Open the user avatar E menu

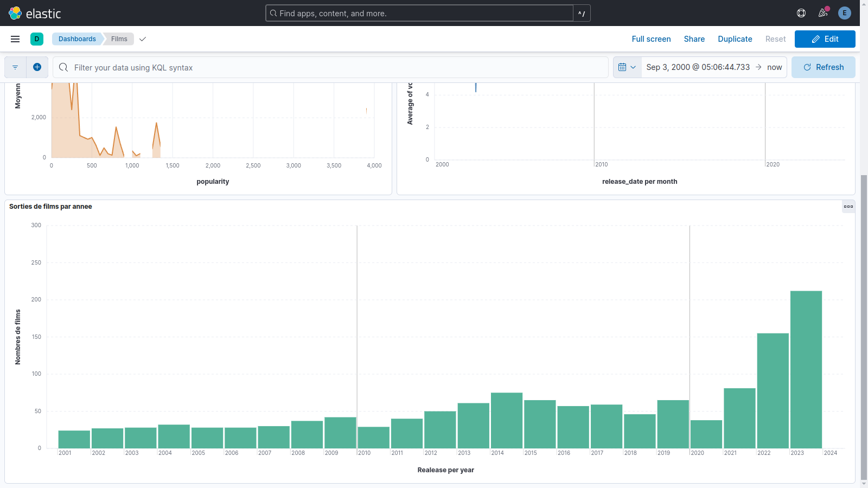tap(844, 13)
